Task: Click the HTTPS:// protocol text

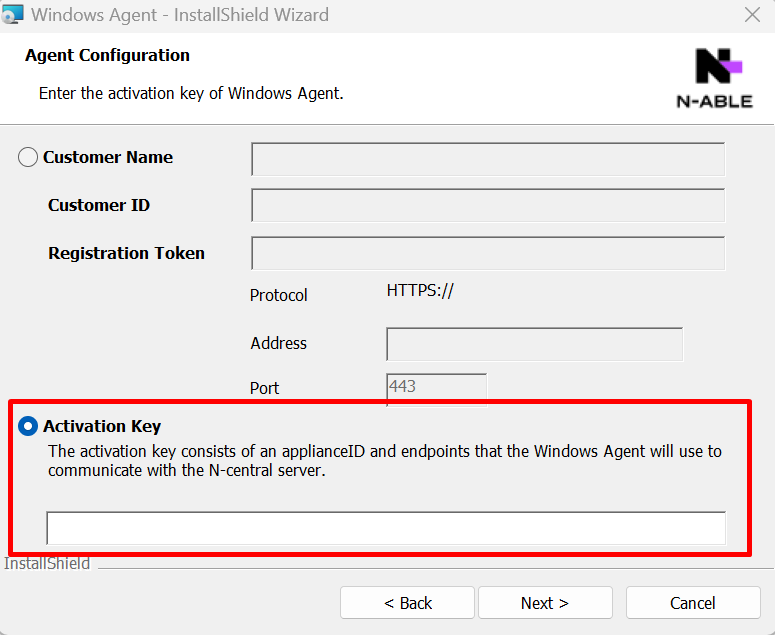Action: 420,291
